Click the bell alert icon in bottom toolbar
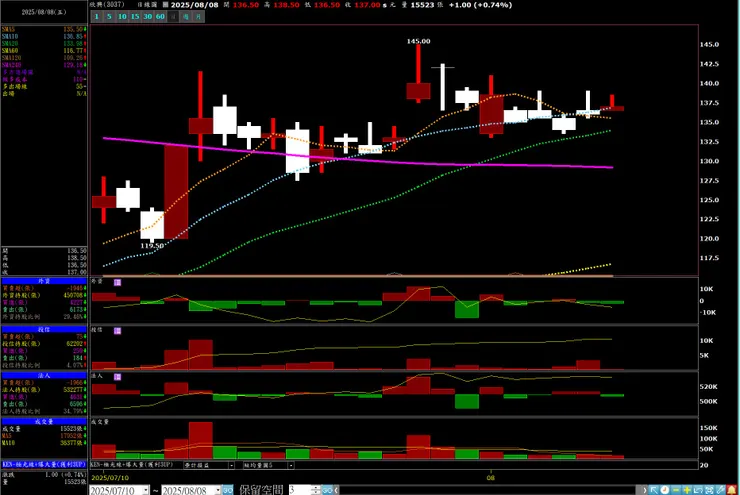 (x=732, y=490)
